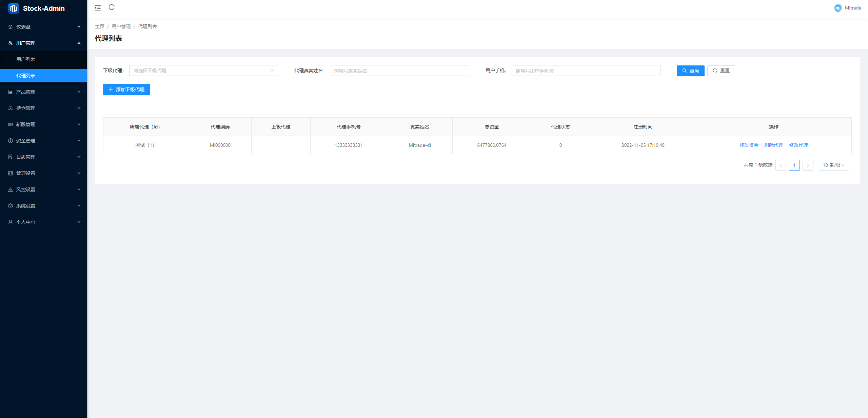Click the 修改资金 link in the table row
Image resolution: width=868 pixels, height=418 pixels.
tap(749, 145)
